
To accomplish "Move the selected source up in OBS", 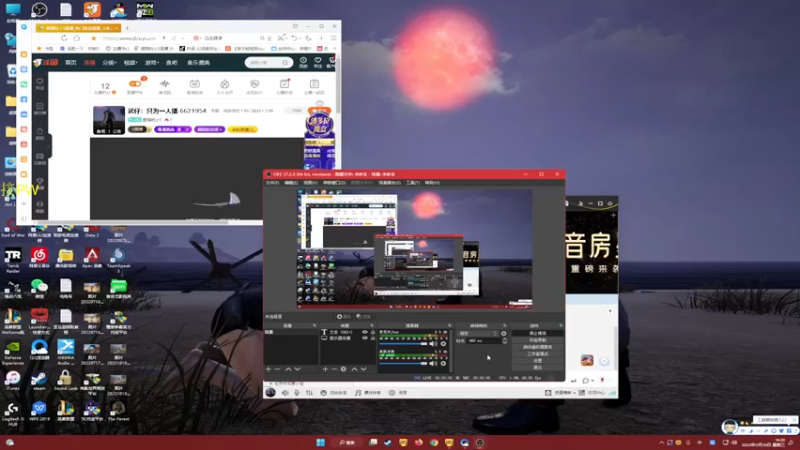I will pos(354,369).
